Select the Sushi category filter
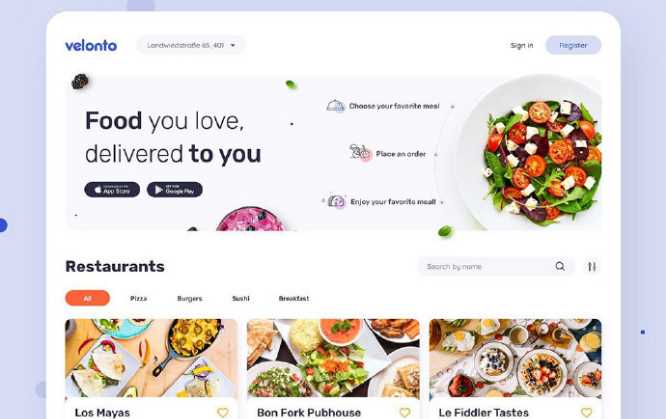 coord(241,298)
